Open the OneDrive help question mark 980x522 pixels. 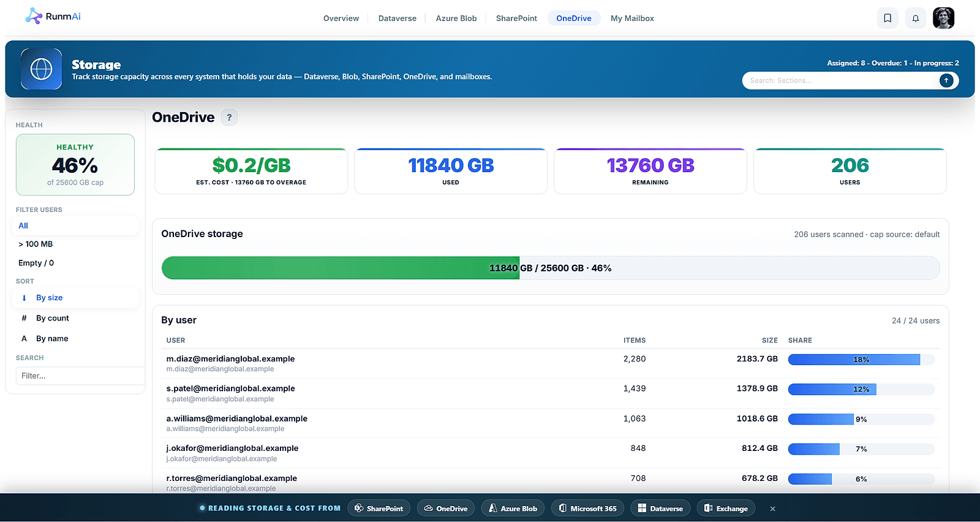point(229,117)
